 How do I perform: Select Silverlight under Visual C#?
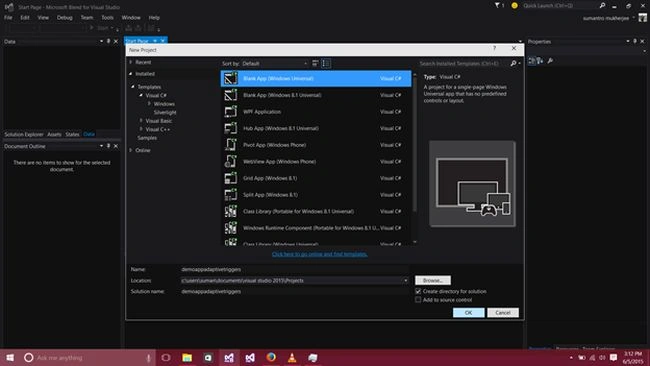[165, 112]
